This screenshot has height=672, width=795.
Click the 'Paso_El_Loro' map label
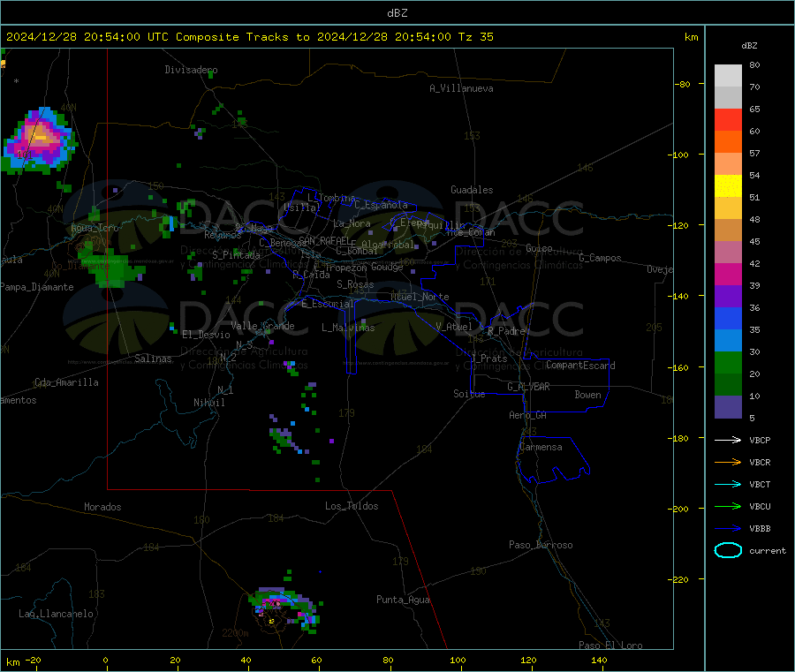tap(610, 646)
